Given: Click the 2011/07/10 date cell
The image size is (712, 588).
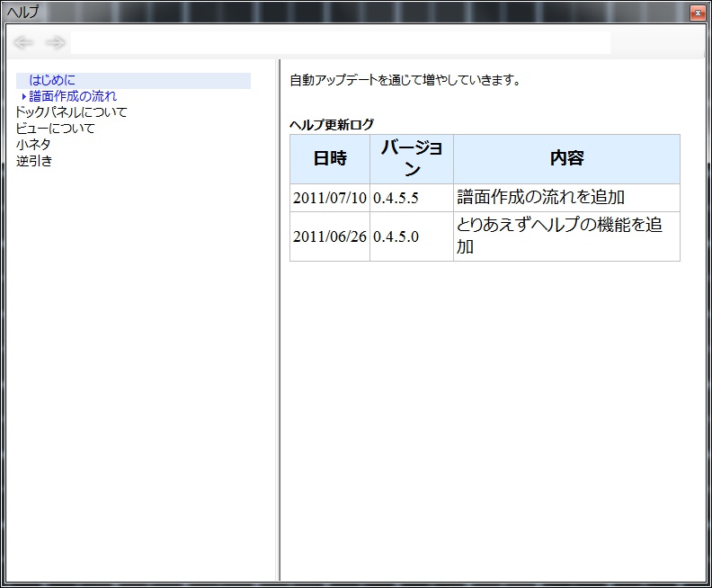Looking at the screenshot, I should coord(330,198).
